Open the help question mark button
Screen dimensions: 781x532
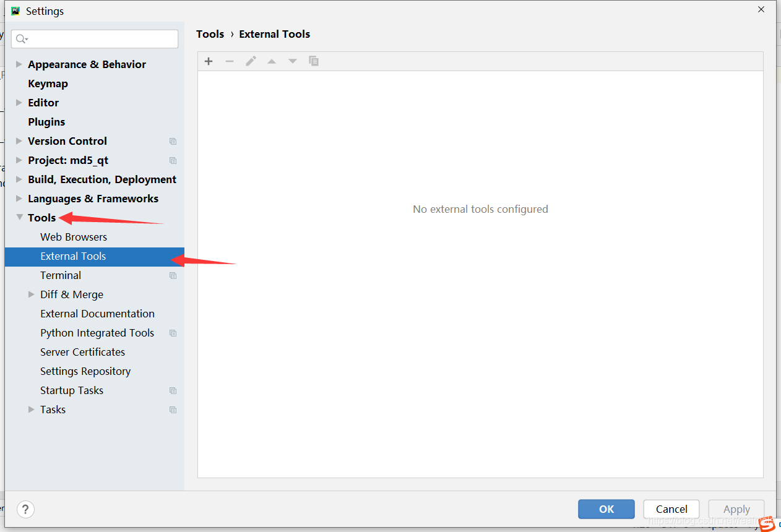pos(25,510)
